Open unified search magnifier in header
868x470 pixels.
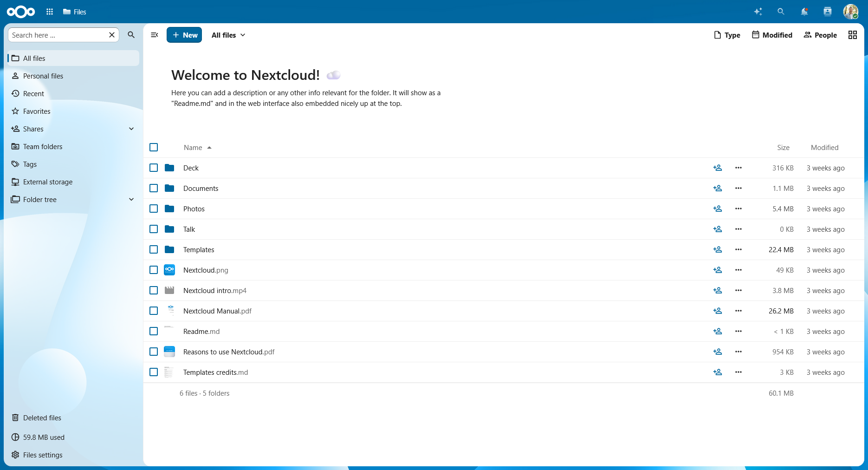tap(781, 12)
